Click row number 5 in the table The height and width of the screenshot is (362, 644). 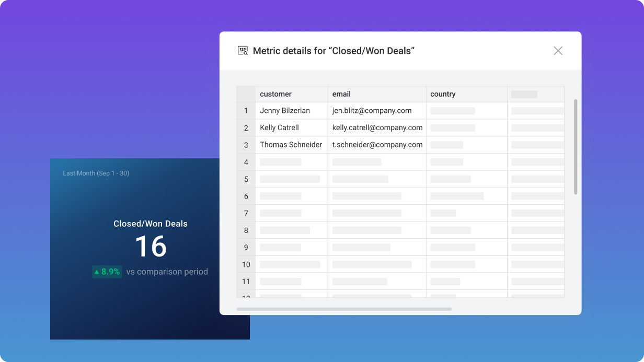[x=246, y=179]
